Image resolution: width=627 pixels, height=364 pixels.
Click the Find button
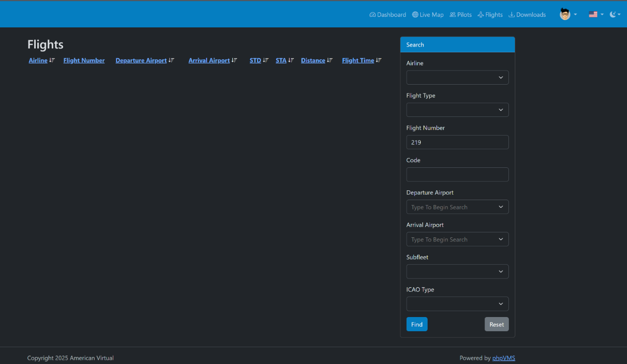tap(416, 324)
